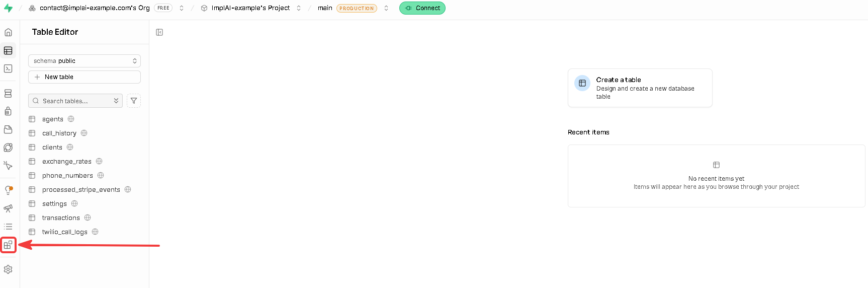Click globe icon next to transactions table

[88, 218]
